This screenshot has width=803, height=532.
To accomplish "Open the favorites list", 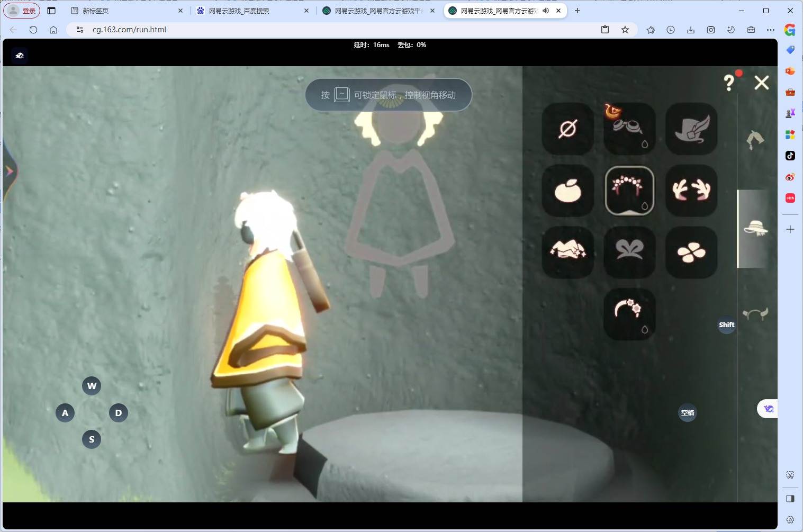I will [651, 30].
